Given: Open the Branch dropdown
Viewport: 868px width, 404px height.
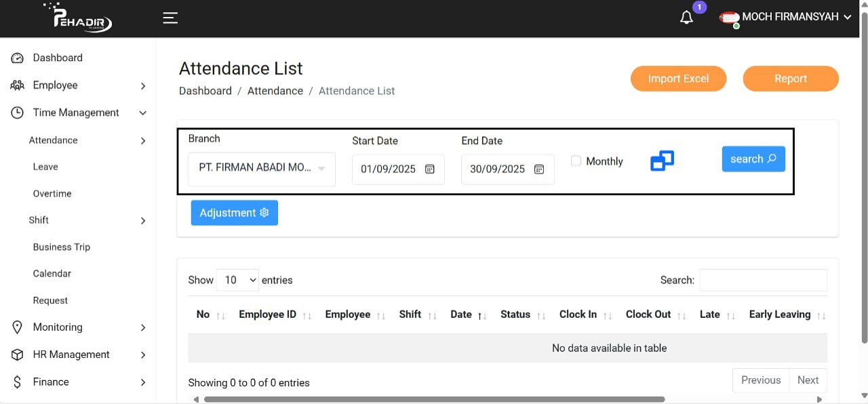Looking at the screenshot, I should [x=262, y=169].
